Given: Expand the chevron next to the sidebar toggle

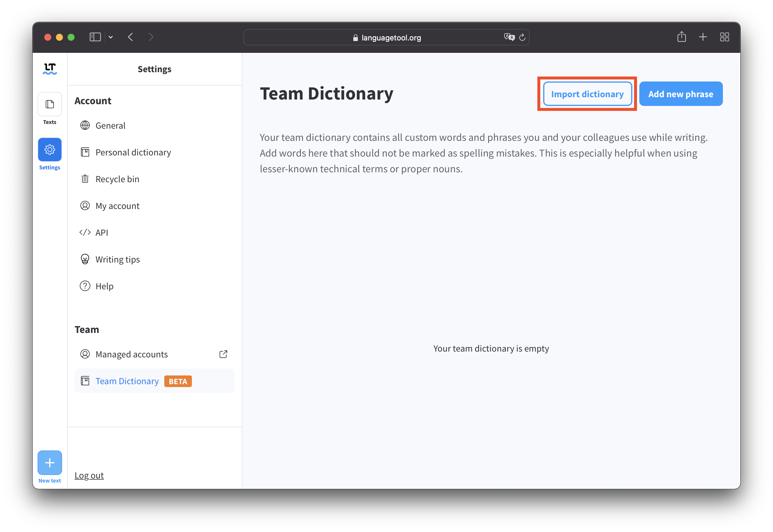Looking at the screenshot, I should [x=111, y=37].
